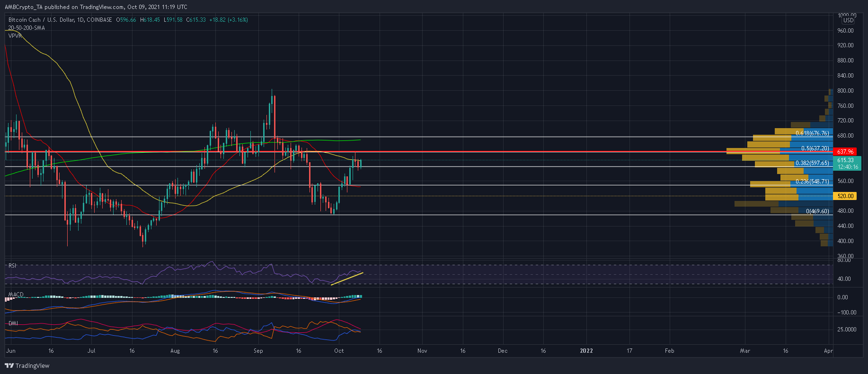The image size is (868, 374).
Task: Click the red 637.96 price label
Action: coord(845,152)
